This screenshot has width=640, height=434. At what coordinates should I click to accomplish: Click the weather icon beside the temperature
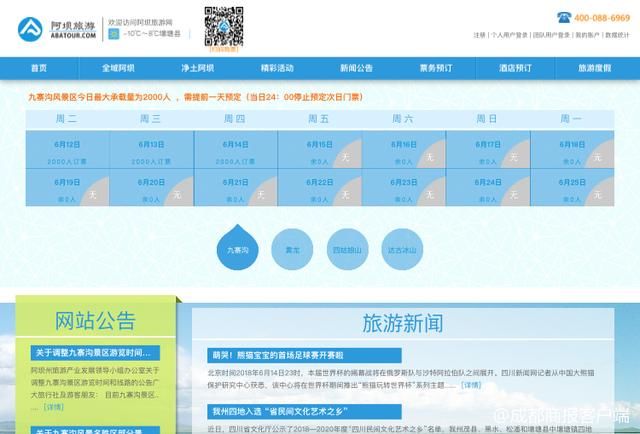pyautogui.click(x=114, y=34)
